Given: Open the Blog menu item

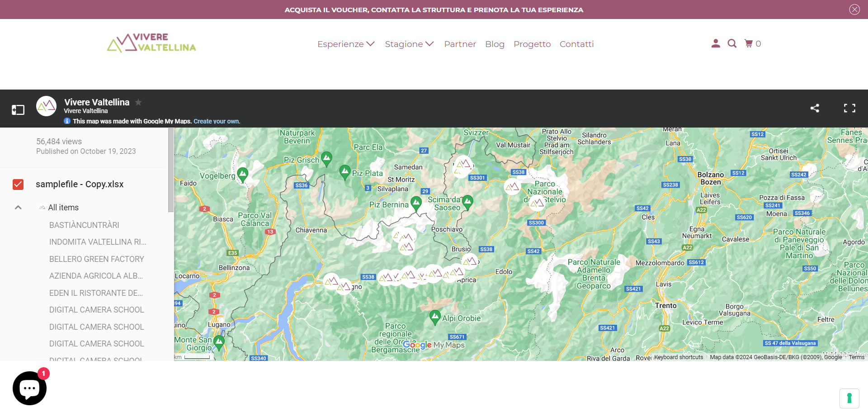Looking at the screenshot, I should click(x=495, y=44).
